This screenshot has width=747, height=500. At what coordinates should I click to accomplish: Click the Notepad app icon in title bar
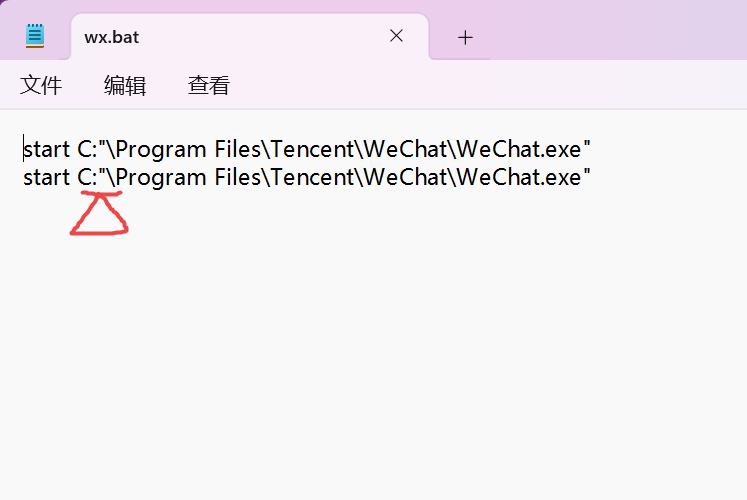pyautogui.click(x=35, y=36)
